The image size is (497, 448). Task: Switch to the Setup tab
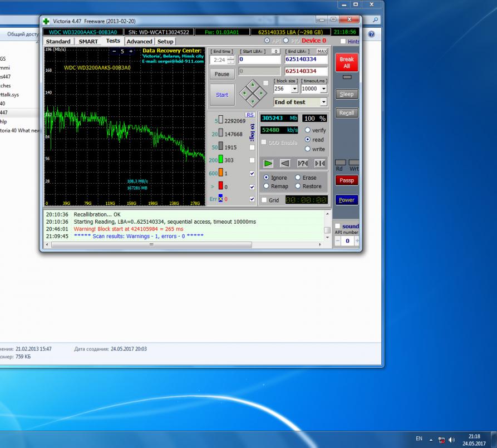pyautogui.click(x=165, y=42)
